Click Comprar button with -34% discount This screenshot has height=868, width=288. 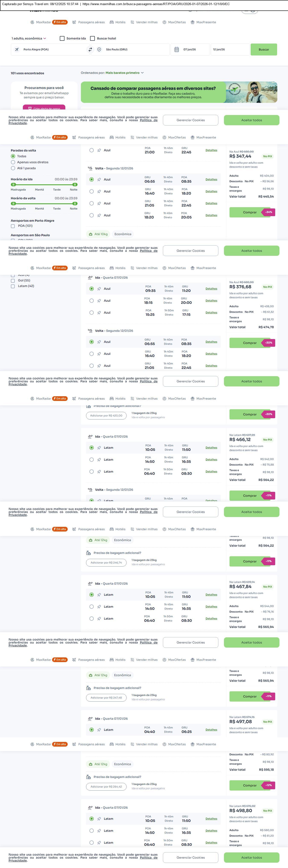pyautogui.click(x=250, y=212)
